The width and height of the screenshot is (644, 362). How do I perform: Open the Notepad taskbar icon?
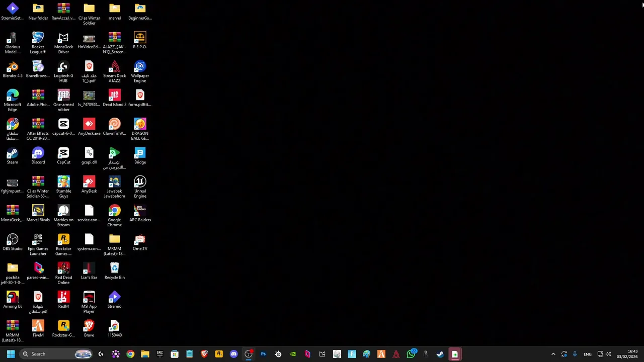189,354
